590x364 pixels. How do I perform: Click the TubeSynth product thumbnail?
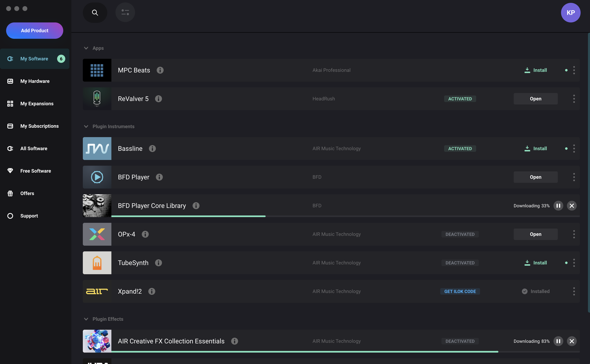click(x=97, y=263)
